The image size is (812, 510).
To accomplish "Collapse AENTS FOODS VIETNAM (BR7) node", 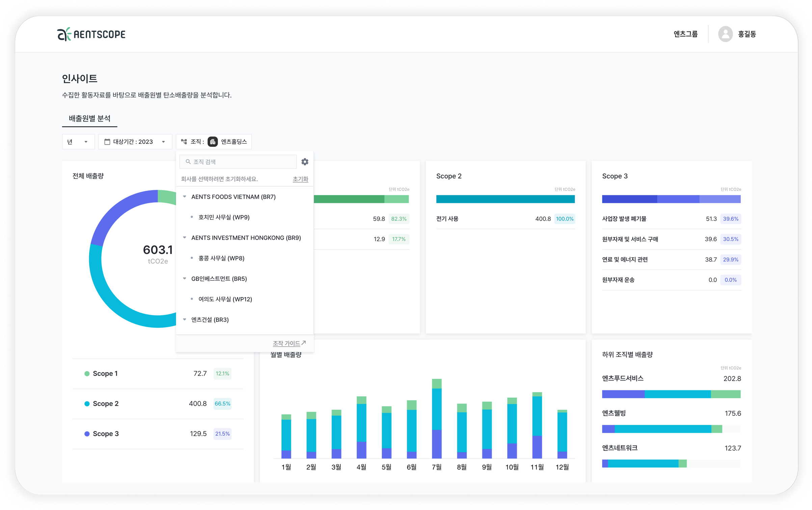I will [x=185, y=197].
